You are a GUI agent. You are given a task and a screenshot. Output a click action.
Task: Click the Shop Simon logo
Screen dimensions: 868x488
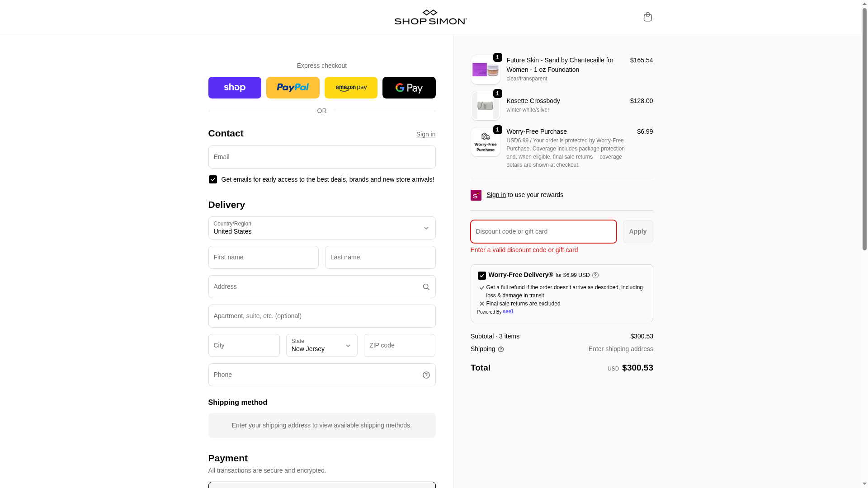[430, 17]
